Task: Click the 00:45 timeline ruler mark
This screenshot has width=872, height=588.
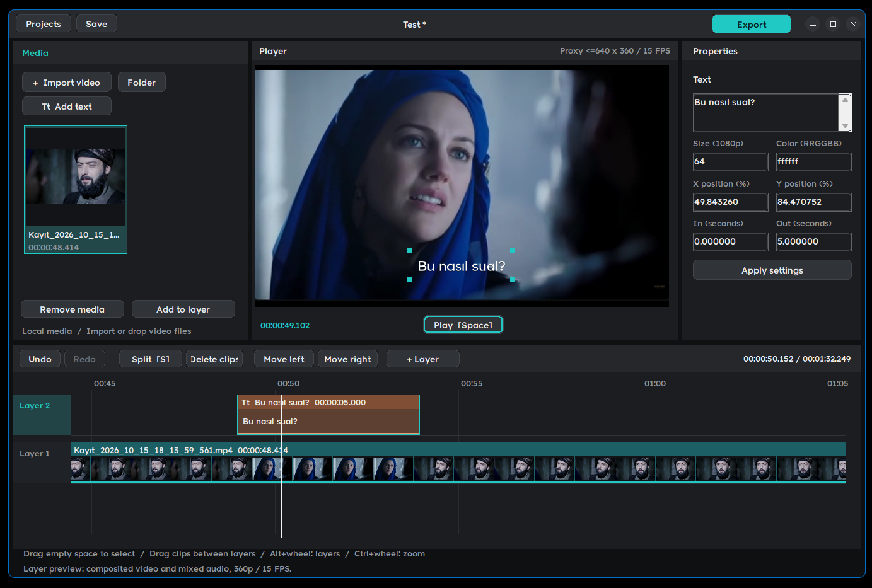Action: point(105,383)
